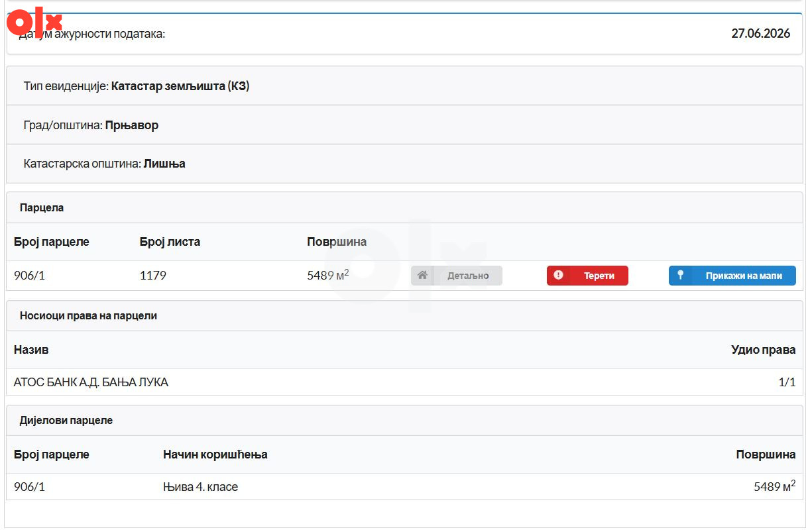This screenshot has width=812, height=532.
Task: Show encumbrances with the red Терети button
Action: coord(587,276)
